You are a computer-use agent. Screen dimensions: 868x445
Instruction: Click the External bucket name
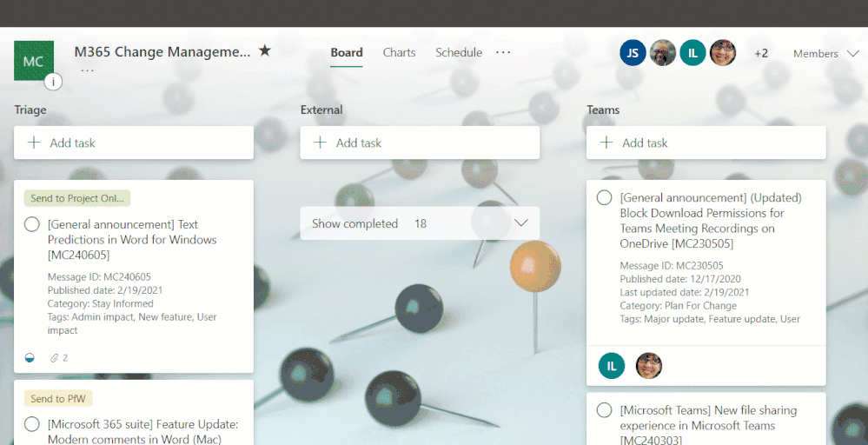tap(321, 110)
